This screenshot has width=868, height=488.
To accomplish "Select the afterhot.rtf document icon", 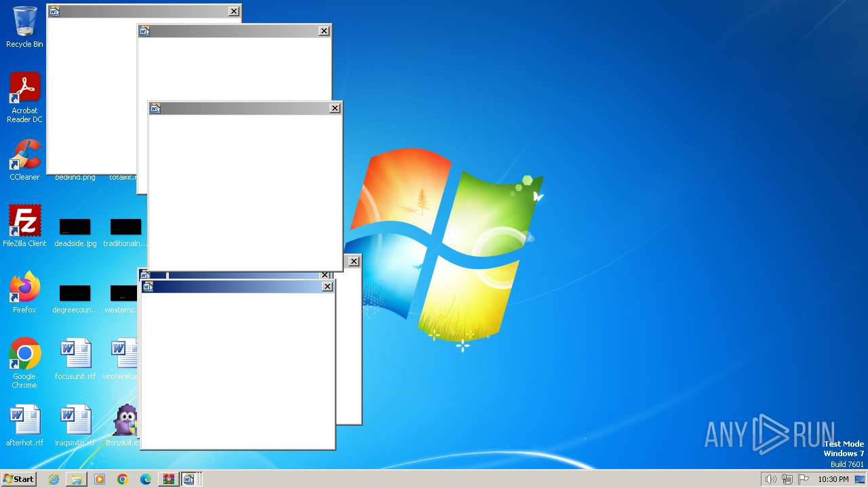I will [x=24, y=426].
